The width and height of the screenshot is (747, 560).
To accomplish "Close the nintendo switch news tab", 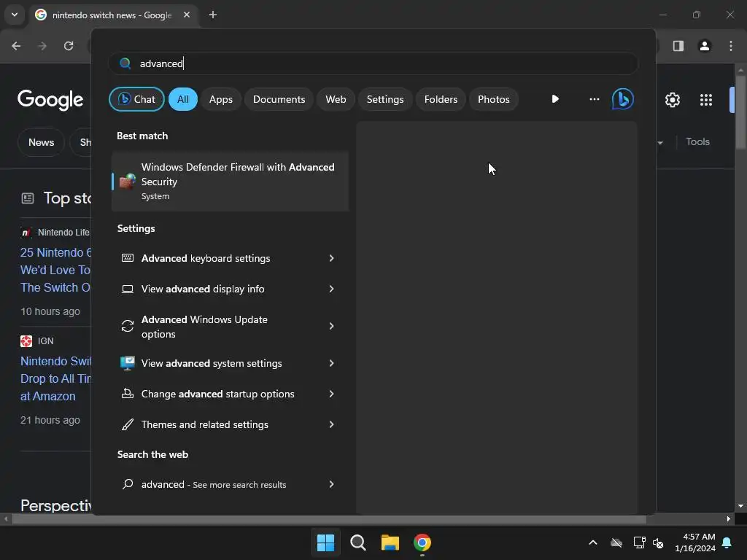I will 187,15.
